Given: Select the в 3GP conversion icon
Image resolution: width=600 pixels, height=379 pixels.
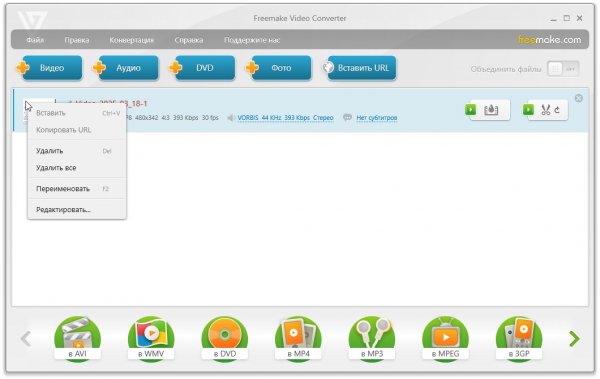Looking at the screenshot, I should tap(519, 338).
